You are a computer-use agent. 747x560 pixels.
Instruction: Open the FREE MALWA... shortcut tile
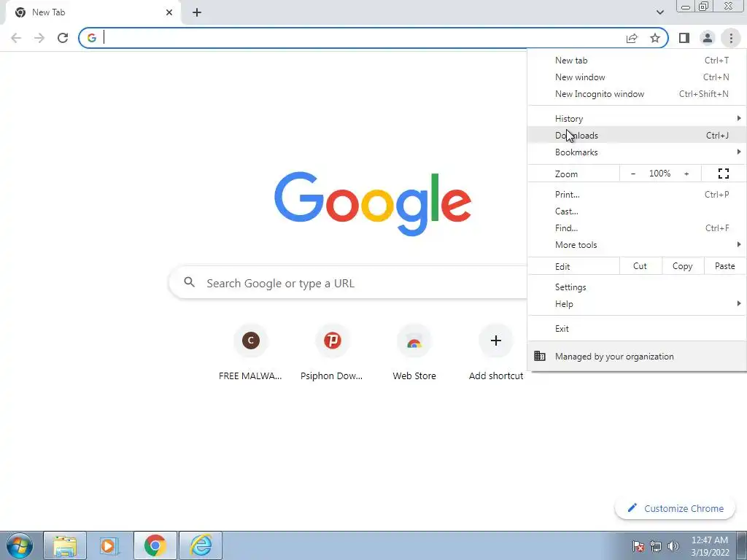(251, 354)
